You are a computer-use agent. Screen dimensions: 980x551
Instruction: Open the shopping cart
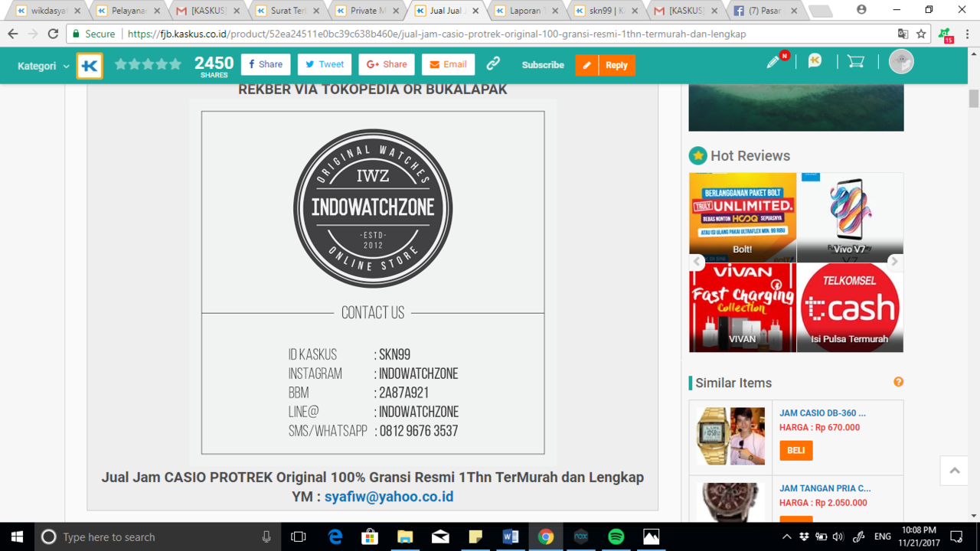856,62
